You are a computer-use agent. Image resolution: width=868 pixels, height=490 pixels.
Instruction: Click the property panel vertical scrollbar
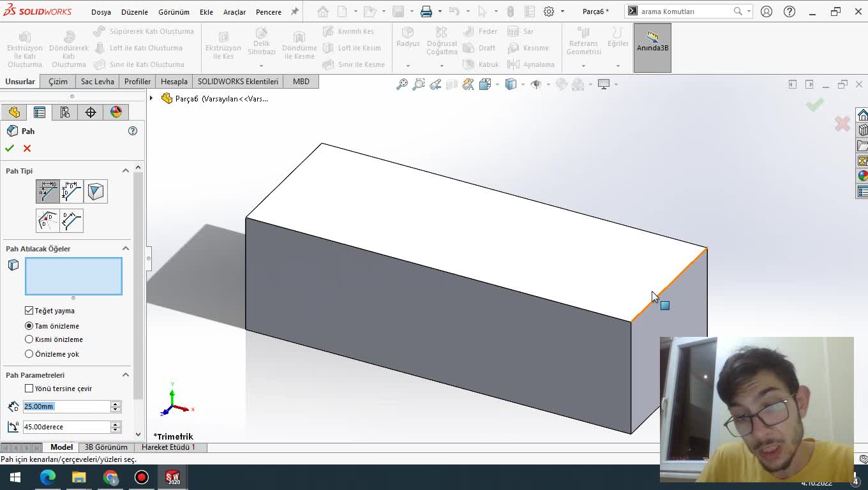pos(138,286)
